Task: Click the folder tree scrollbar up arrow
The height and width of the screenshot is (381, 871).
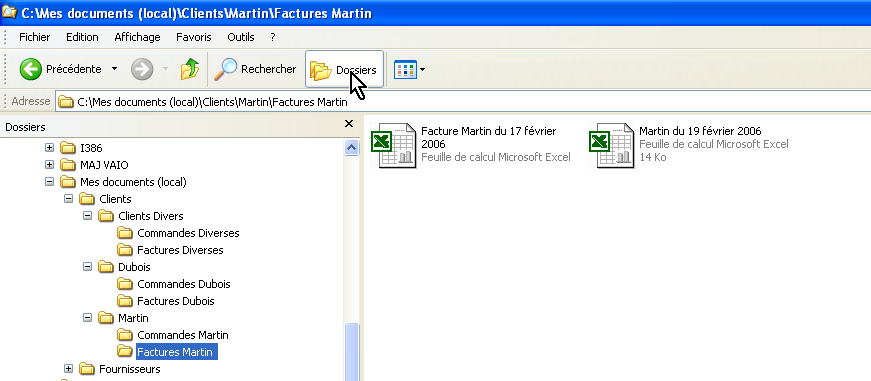Action: tap(351, 147)
